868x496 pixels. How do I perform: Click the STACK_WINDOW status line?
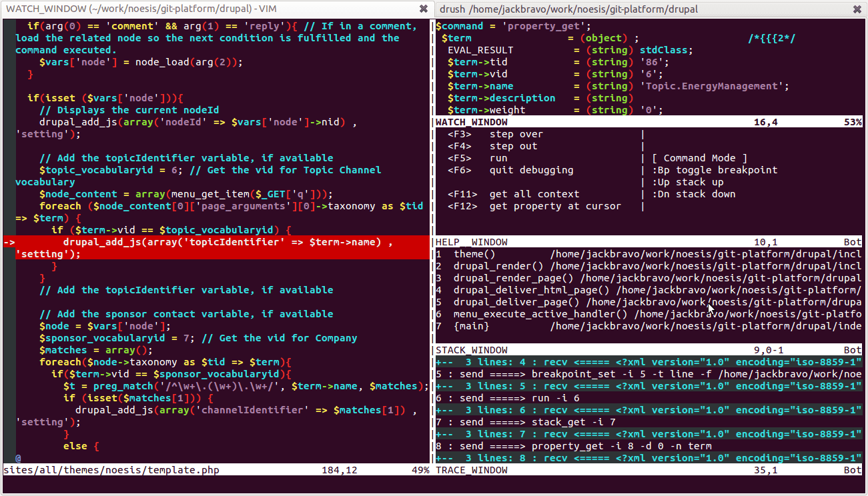pyautogui.click(x=648, y=350)
